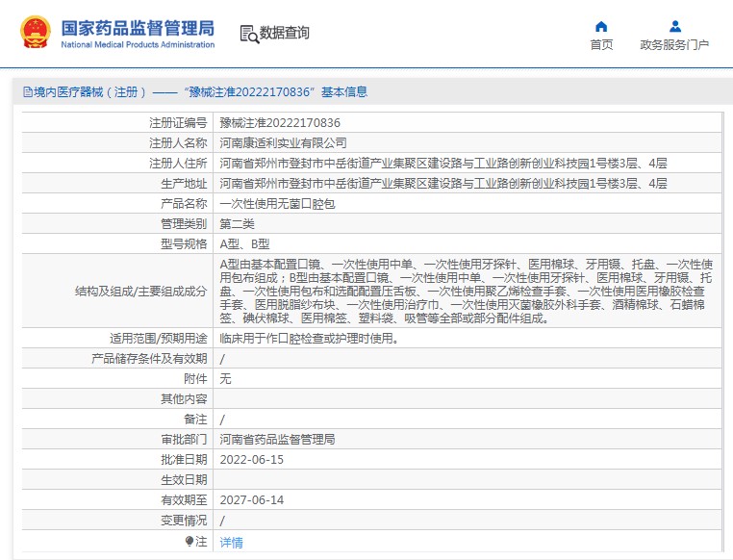The width and height of the screenshot is (733, 560).
Task: Click the 结构及组成/主要组成成分 label
Action: click(x=140, y=292)
